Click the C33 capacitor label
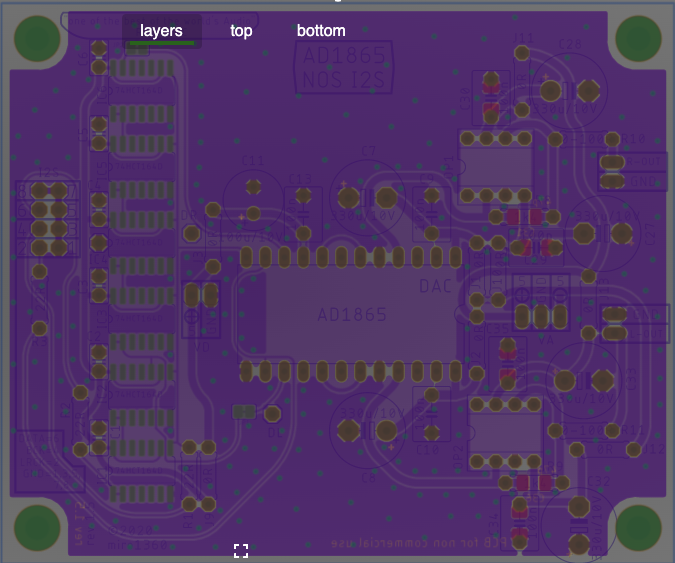 coord(631,379)
